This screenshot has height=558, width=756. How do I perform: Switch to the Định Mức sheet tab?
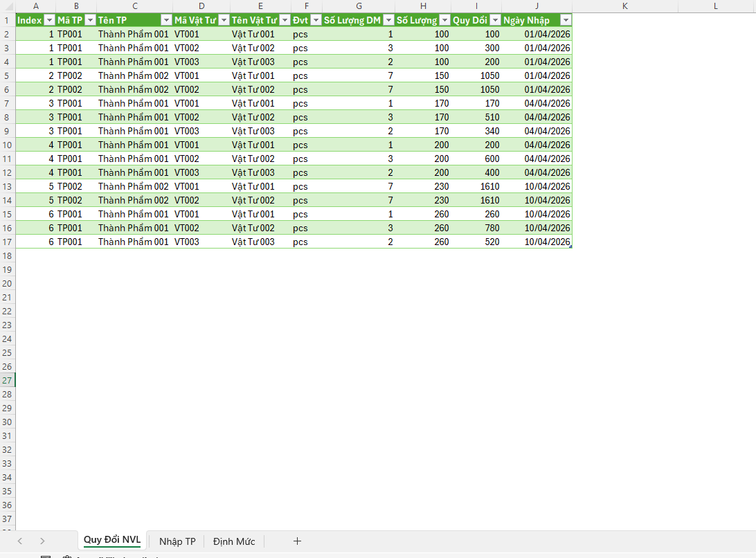tap(234, 541)
